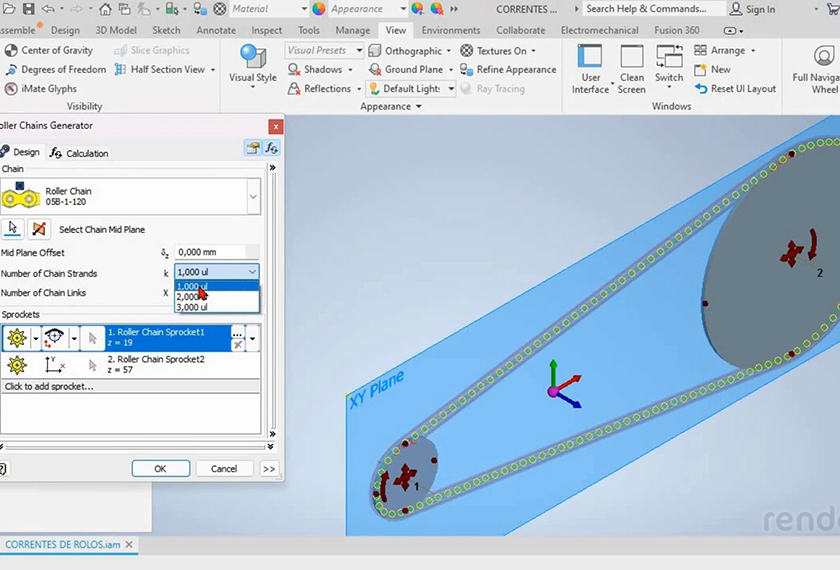Screen dimensions: 840x570
Task: Expand the Roller Chain type dropdown
Action: click(x=253, y=197)
